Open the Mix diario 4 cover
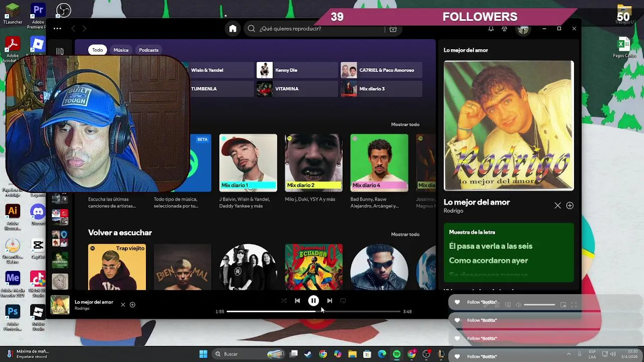 click(379, 163)
